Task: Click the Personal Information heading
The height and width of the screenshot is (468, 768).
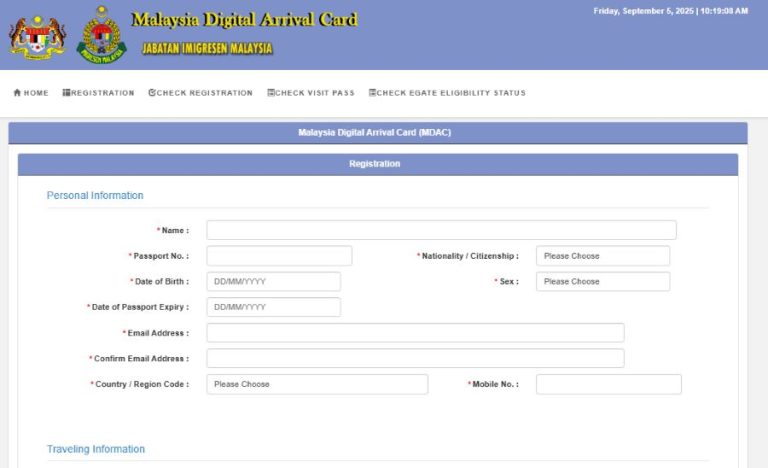Action: tap(95, 196)
